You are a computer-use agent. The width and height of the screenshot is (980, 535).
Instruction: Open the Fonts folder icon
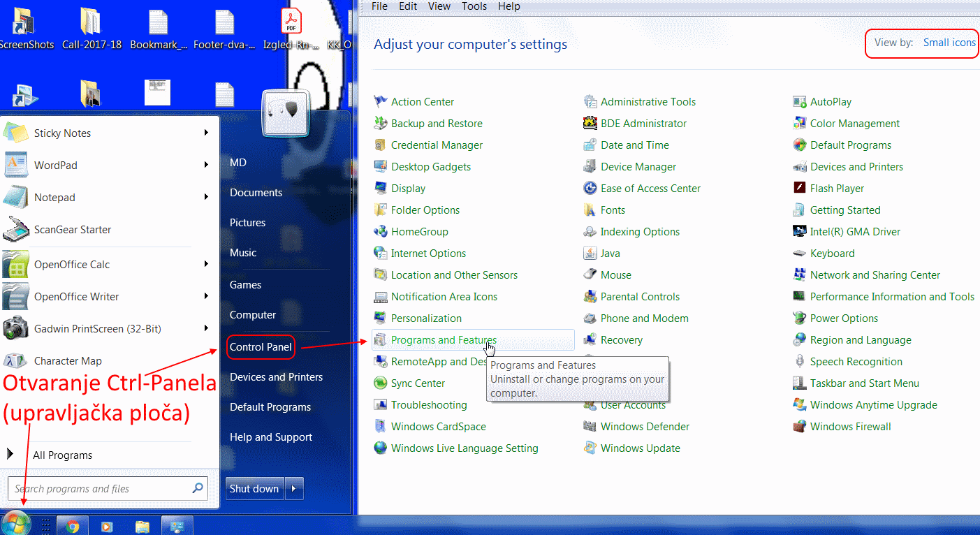coord(590,210)
